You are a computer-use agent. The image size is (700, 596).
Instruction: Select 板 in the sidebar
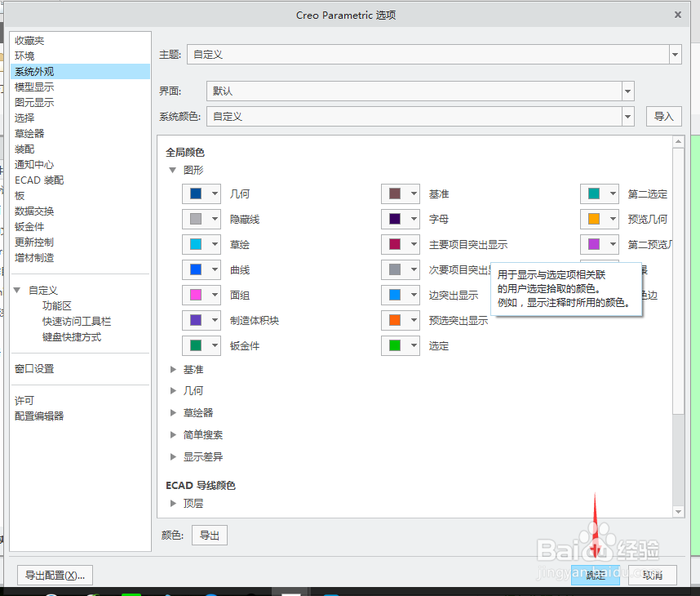(x=80, y=196)
